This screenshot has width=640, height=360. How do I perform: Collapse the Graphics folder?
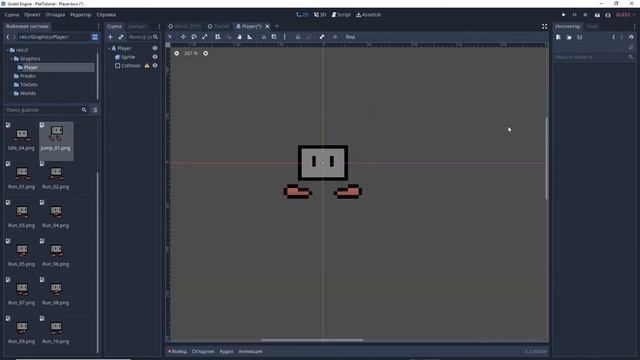(x=11, y=59)
